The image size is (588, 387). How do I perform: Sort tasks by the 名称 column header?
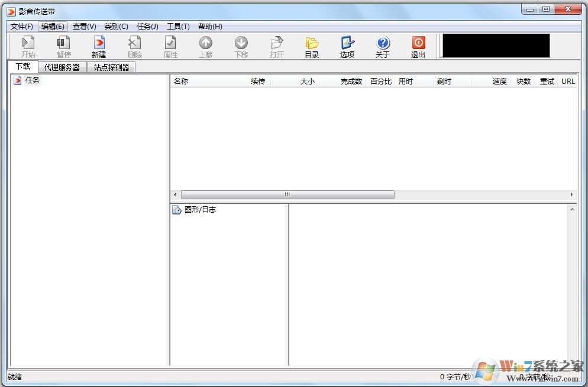point(180,81)
